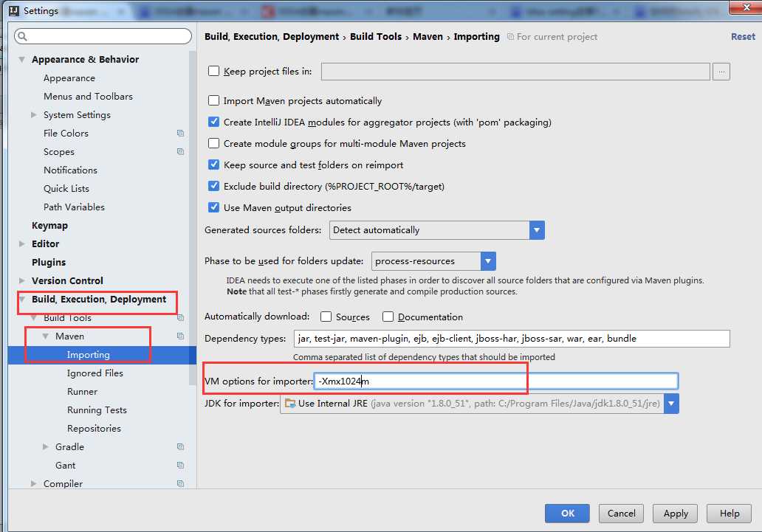Viewport: 762px width, 532px height.
Task: Click the Reset link
Action: tap(743, 36)
